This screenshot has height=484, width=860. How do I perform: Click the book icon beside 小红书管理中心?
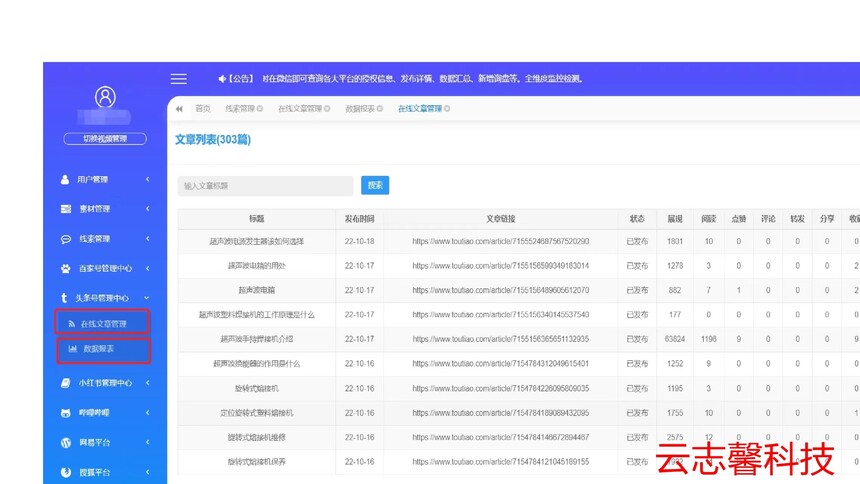[x=65, y=383]
